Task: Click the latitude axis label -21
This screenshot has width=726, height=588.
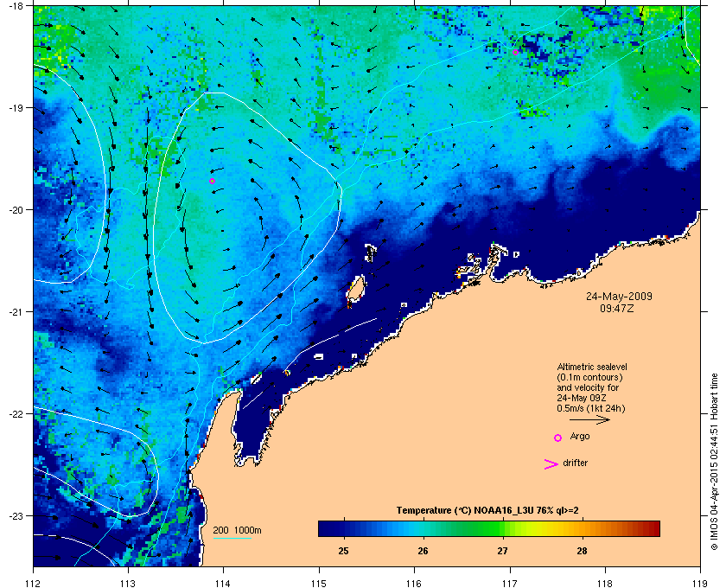Action: point(16,312)
